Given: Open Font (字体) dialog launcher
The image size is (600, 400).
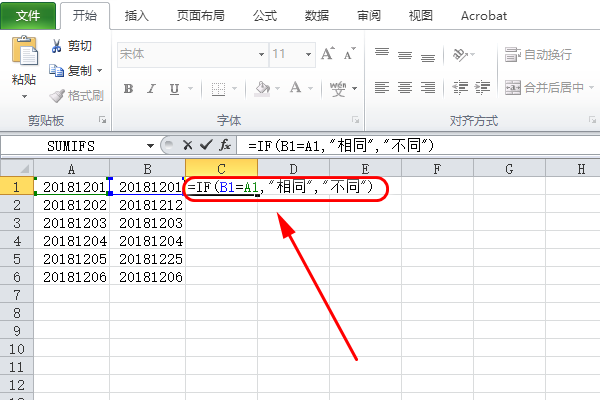Looking at the screenshot, I should (355, 120).
